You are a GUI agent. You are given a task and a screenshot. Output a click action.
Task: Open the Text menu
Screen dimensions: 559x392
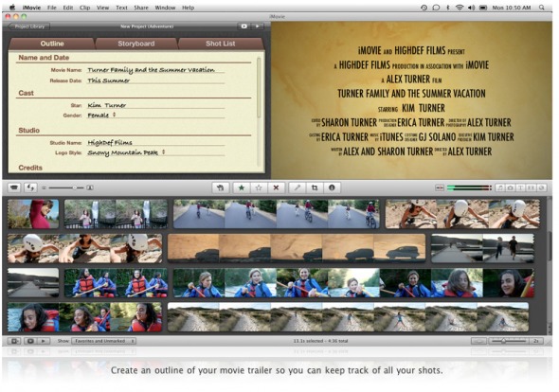[x=121, y=8]
